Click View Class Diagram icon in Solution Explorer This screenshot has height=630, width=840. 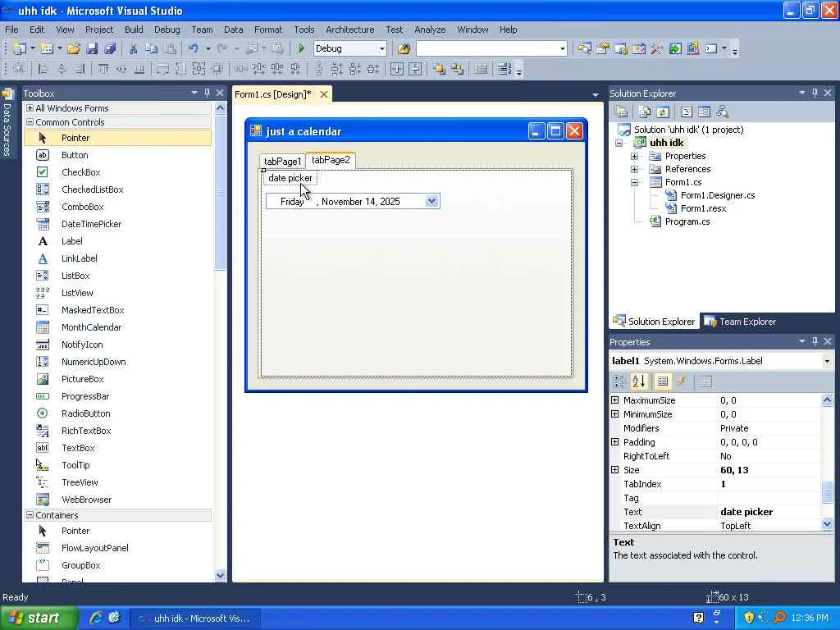723,112
